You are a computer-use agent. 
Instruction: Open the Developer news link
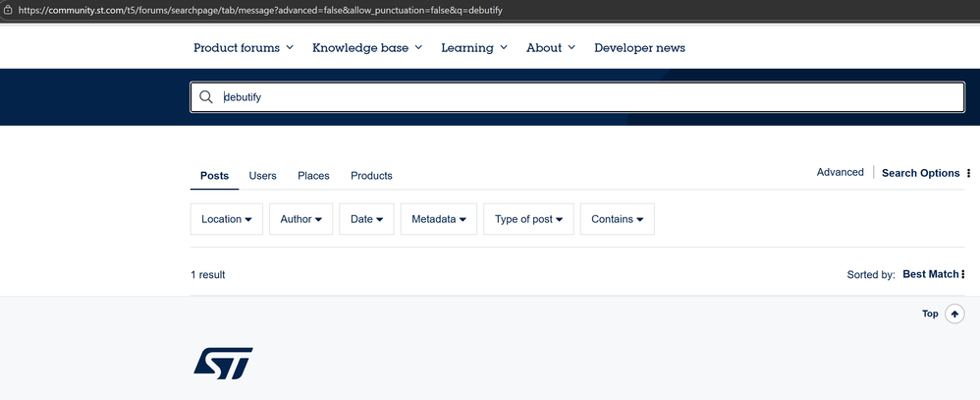point(639,47)
